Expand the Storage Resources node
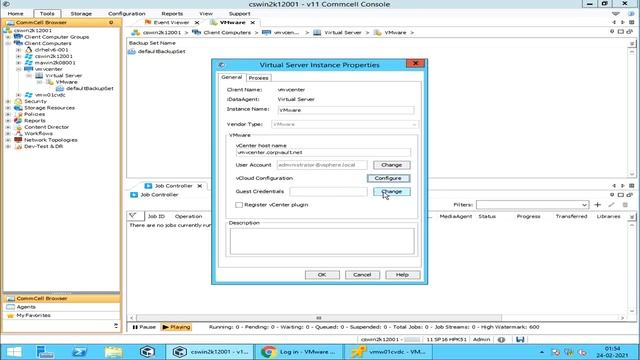This screenshot has width=640, height=360. (x=8, y=108)
